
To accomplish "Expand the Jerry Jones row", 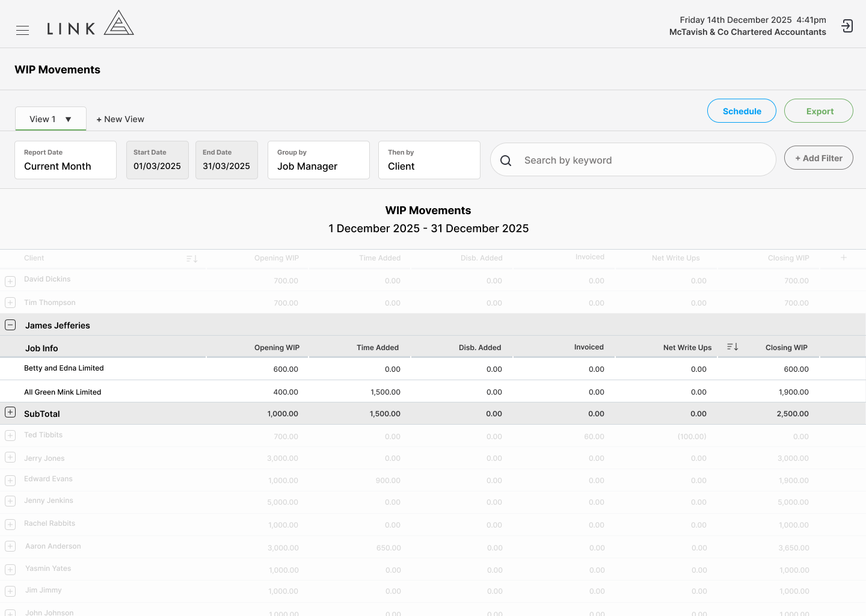I will 10,457.
